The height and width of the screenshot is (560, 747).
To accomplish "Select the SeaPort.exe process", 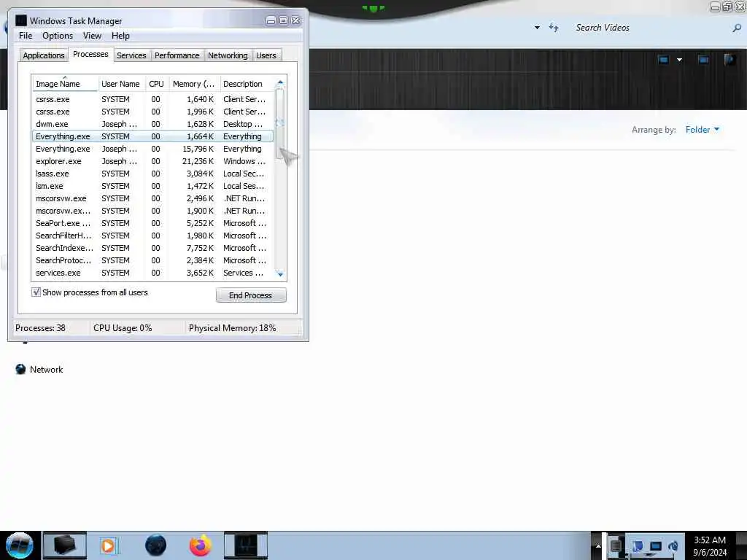I will (x=152, y=223).
